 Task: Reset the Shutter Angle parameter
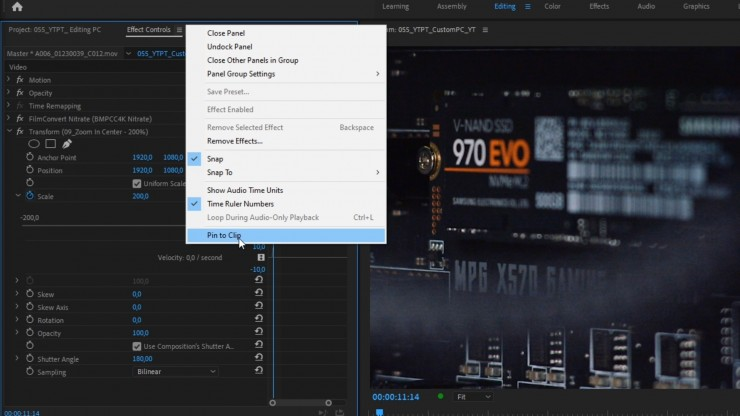coord(259,357)
